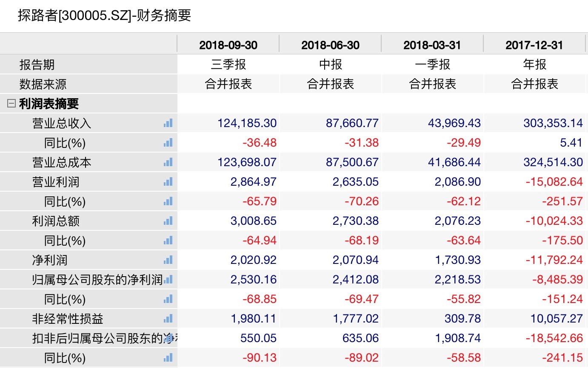Image resolution: width=588 pixels, height=368 pixels.
Task: Click the 2018-03-31 column header
Action: pos(432,45)
